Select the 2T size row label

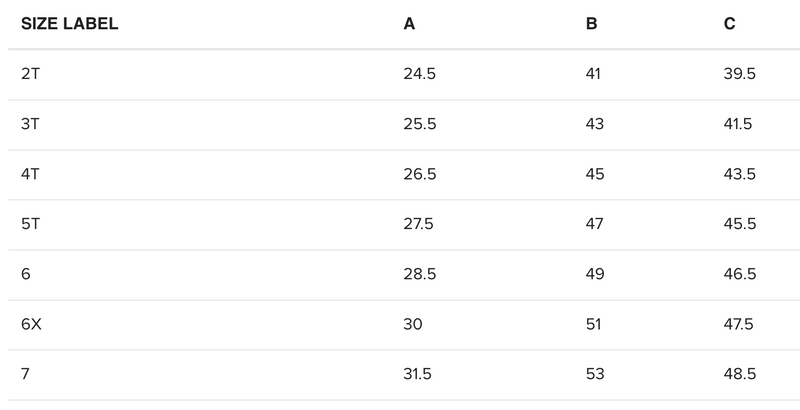tap(30, 74)
